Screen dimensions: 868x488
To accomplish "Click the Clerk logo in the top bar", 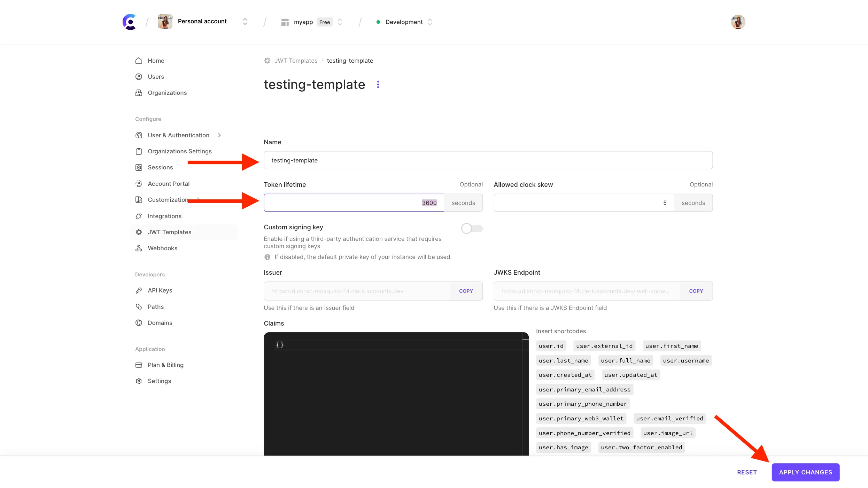I will point(129,22).
